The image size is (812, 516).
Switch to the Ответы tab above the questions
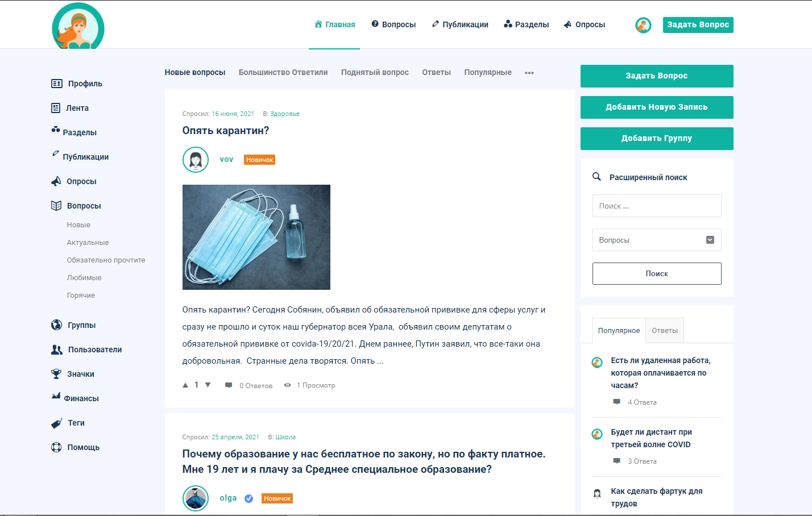coord(436,72)
